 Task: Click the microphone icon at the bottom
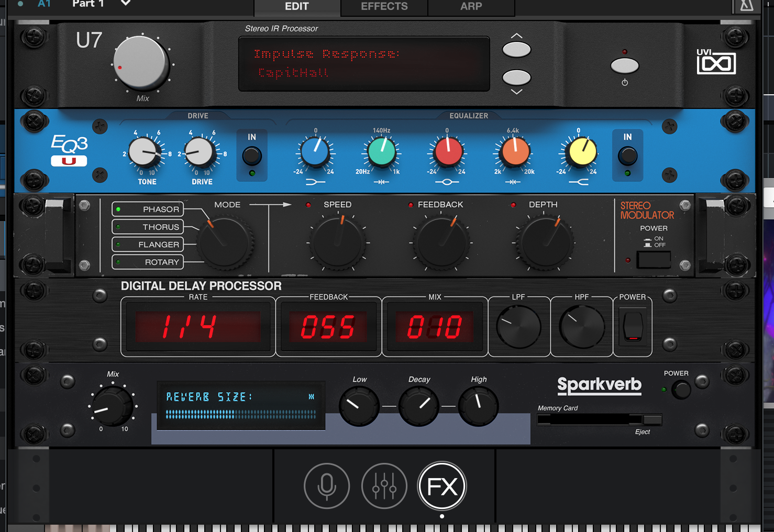327,486
